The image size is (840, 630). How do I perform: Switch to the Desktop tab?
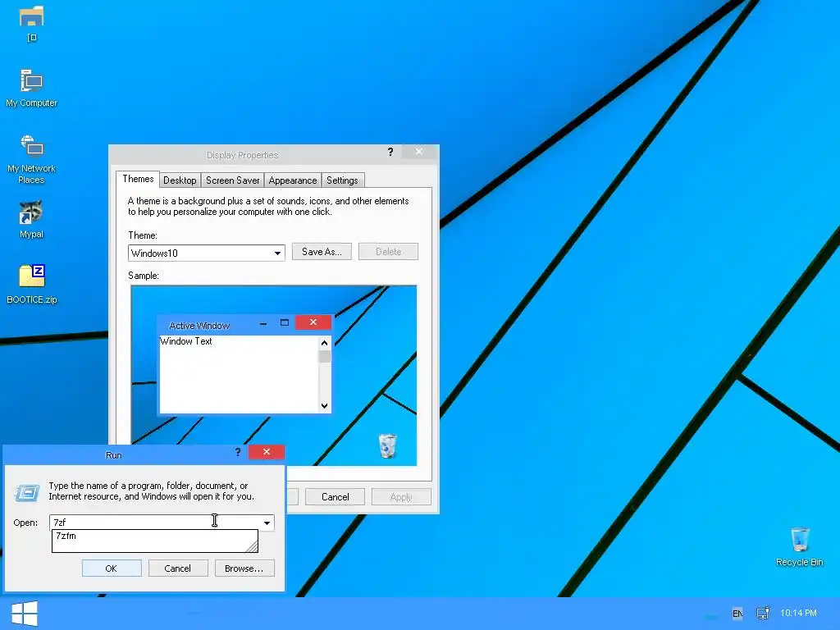tap(180, 180)
